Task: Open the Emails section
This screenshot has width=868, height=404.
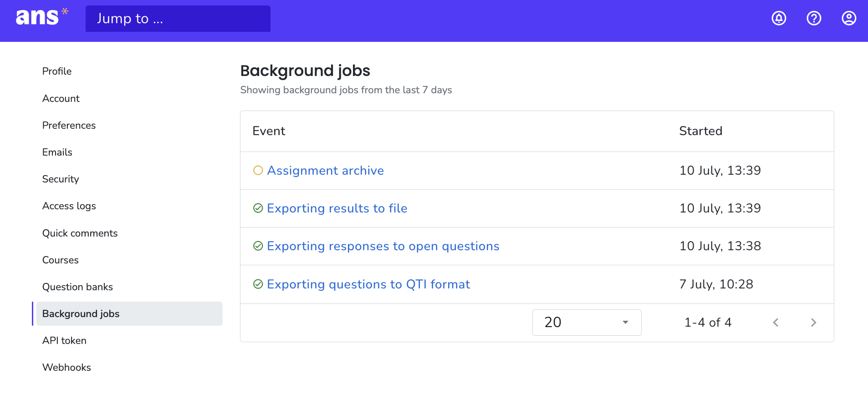Action: coord(57,152)
